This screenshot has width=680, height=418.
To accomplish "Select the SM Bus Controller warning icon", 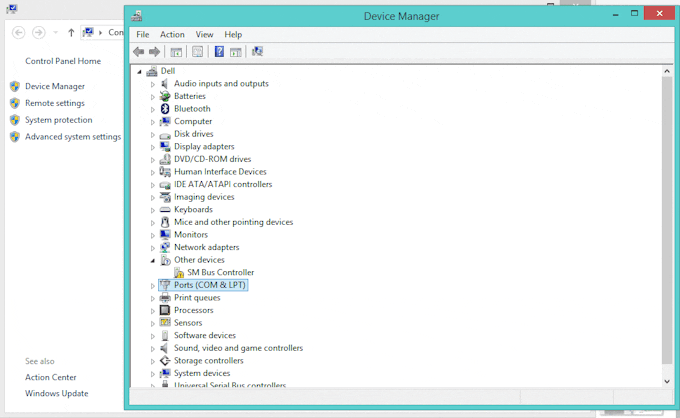I will [179, 273].
